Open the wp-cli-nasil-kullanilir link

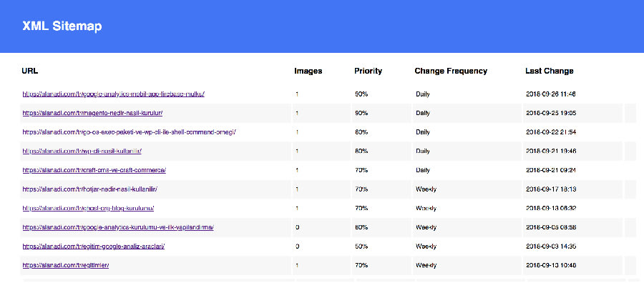tap(82, 151)
